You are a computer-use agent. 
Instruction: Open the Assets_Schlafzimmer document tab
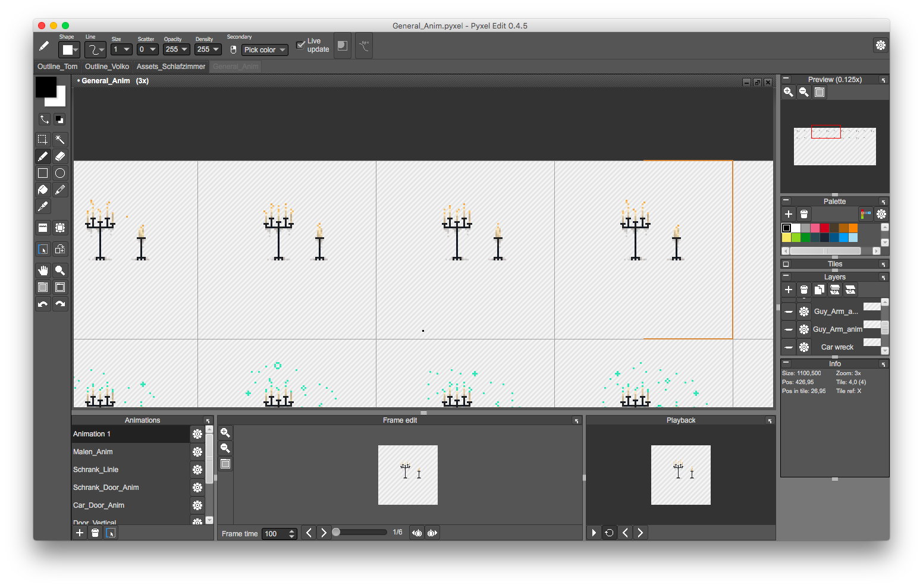171,67
